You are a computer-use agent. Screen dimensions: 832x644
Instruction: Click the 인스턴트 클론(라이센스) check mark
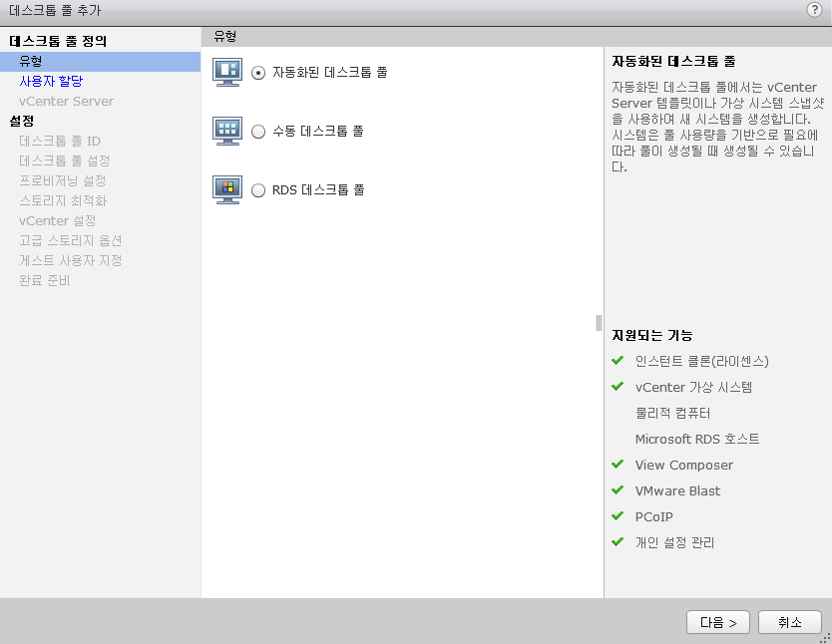[618, 361]
